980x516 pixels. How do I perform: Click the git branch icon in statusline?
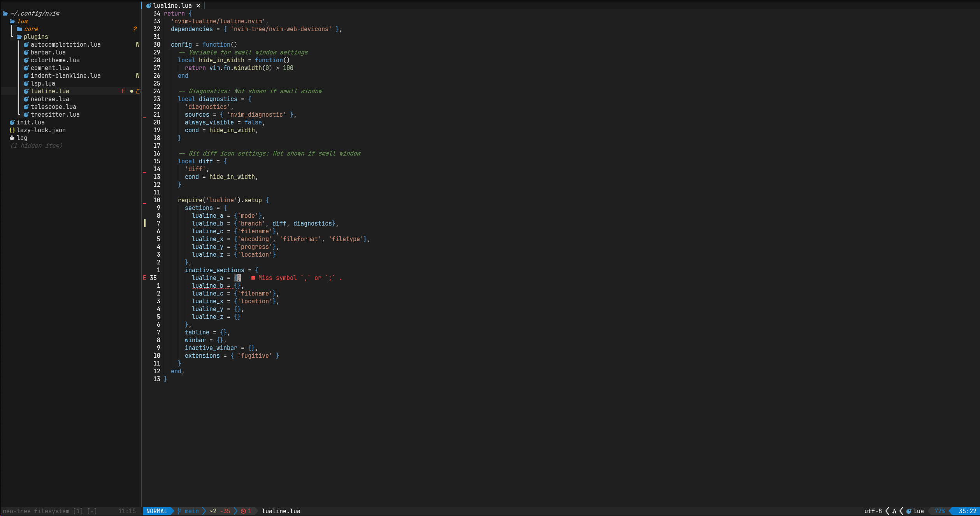pyautogui.click(x=179, y=511)
